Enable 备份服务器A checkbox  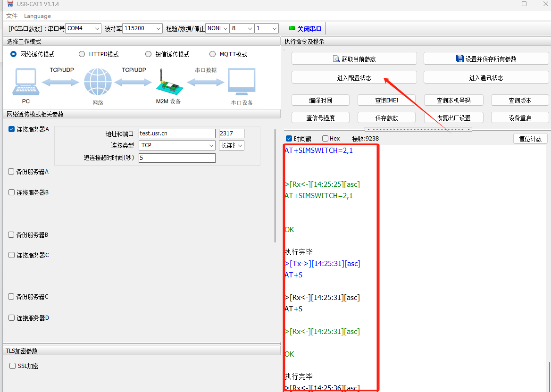[x=11, y=171]
